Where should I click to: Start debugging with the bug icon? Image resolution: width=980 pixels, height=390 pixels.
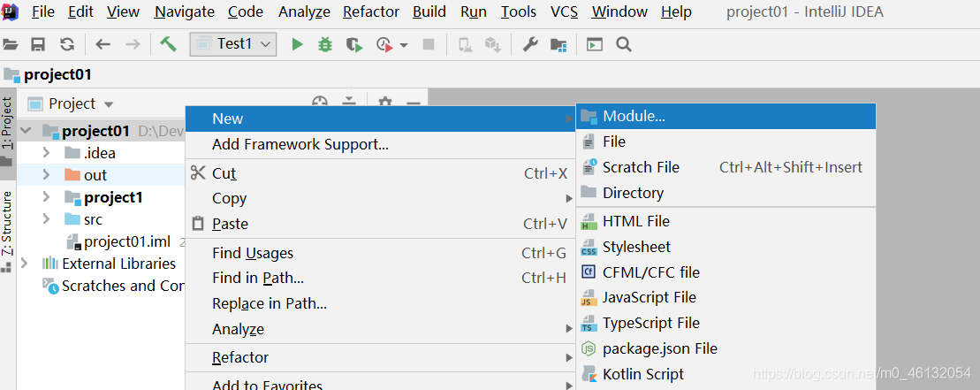325,44
